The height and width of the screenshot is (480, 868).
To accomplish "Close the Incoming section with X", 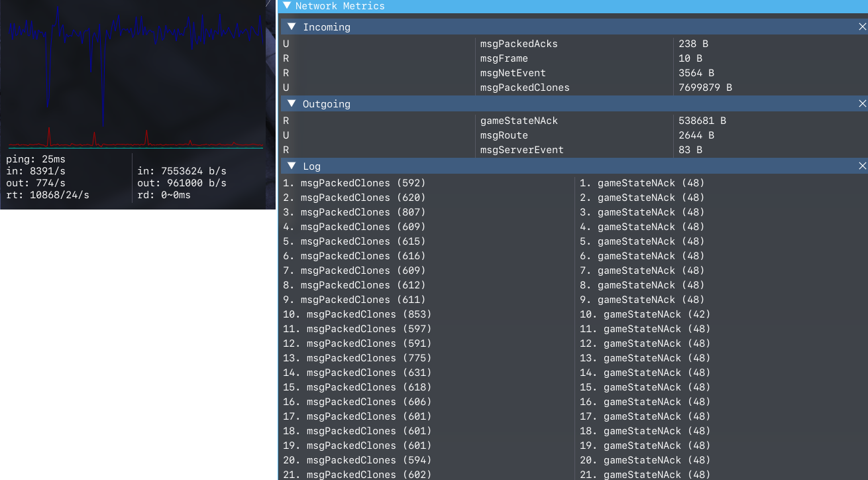I will (862, 27).
